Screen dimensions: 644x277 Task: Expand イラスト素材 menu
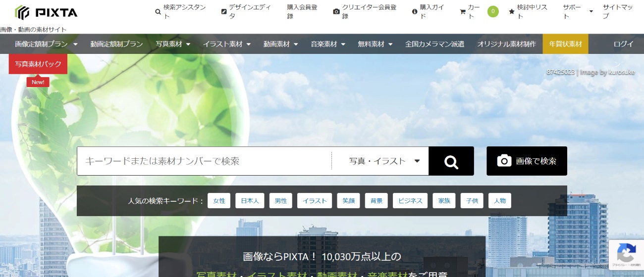pos(227,44)
